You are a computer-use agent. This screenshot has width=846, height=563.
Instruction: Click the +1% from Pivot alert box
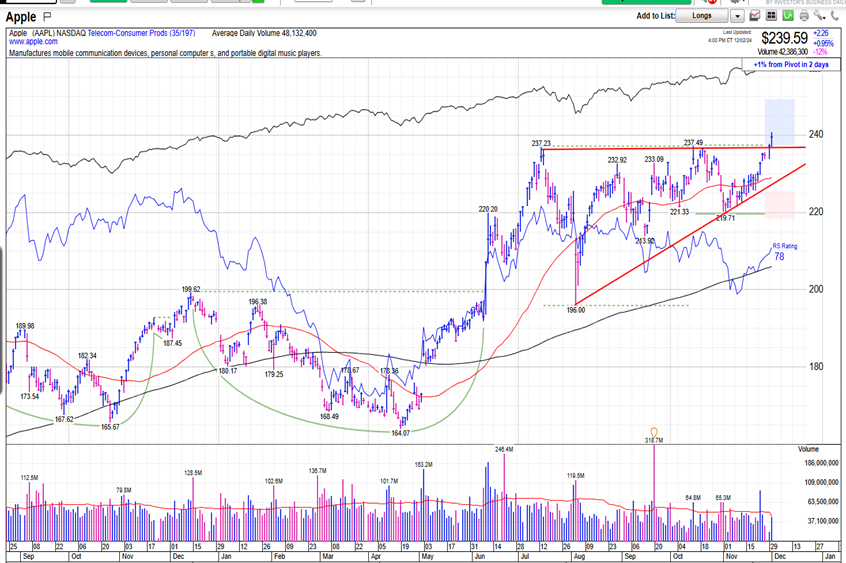(x=790, y=65)
